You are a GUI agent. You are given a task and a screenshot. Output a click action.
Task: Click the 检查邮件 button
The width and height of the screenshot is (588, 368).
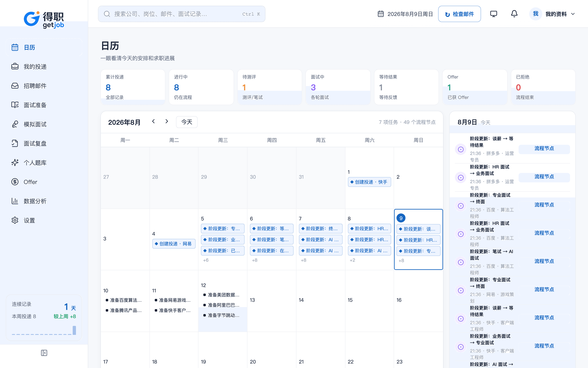(459, 14)
